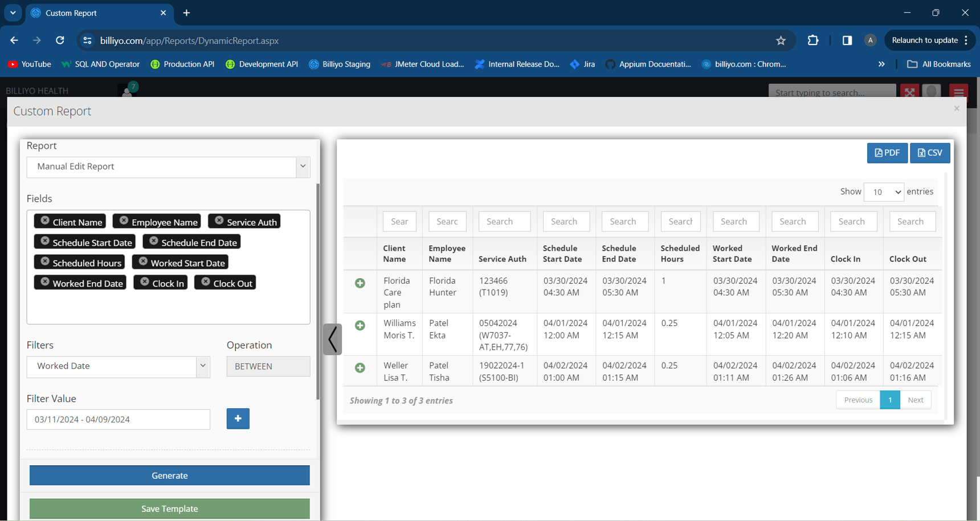The image size is (980, 521).
Task: Expand the Florida Care plan row
Action: pyautogui.click(x=360, y=283)
